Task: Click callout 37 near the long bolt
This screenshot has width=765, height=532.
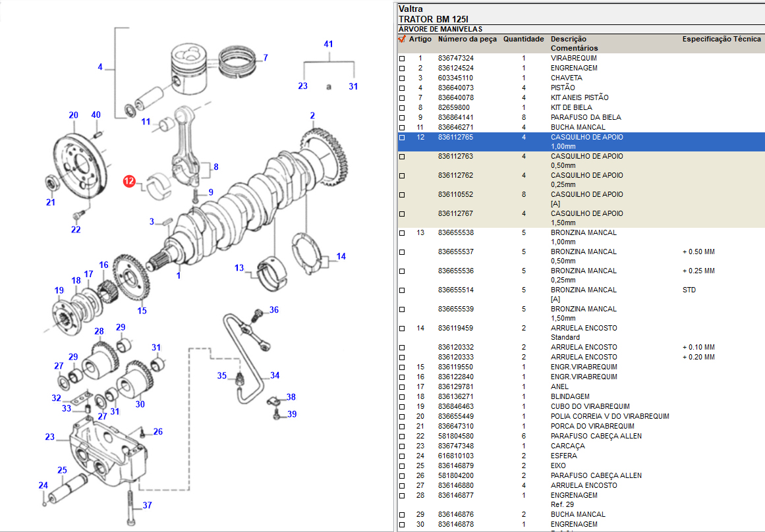Action: tap(147, 505)
